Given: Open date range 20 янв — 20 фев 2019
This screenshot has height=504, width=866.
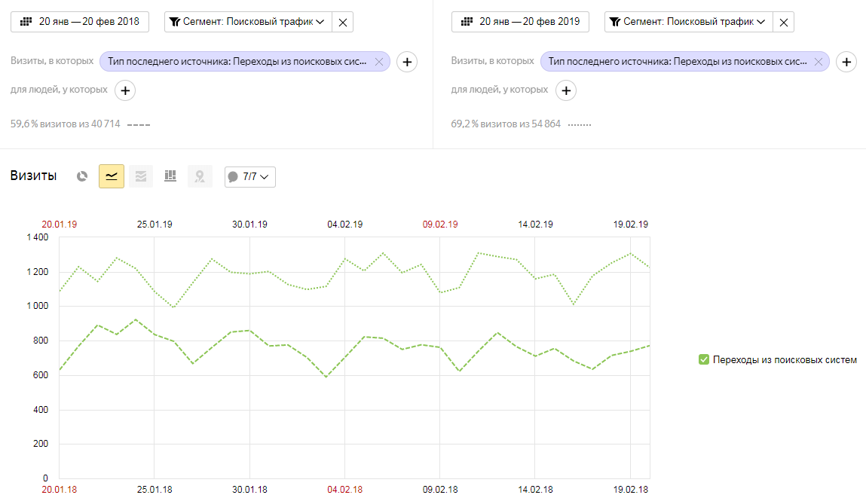Looking at the screenshot, I should click(520, 22).
